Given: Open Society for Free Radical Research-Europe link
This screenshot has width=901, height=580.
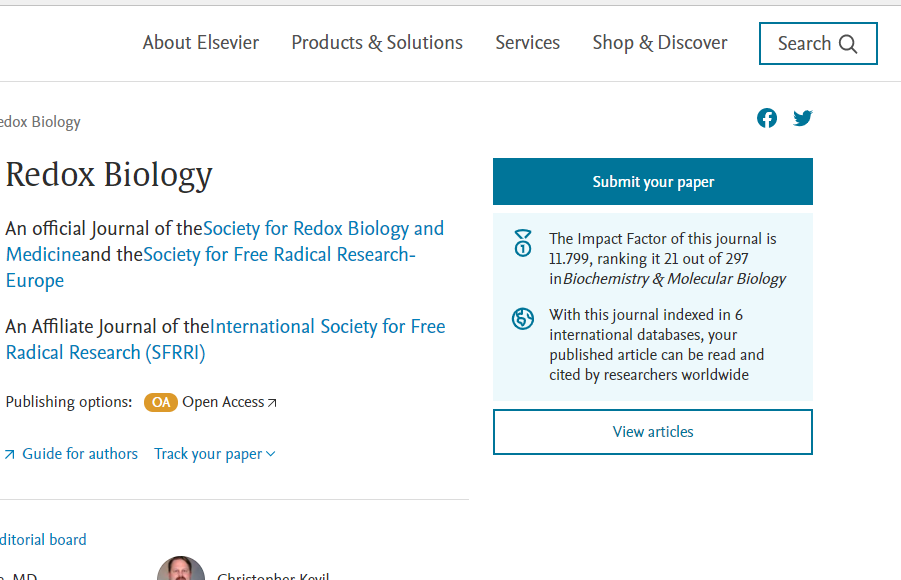Looking at the screenshot, I should pyautogui.click(x=278, y=255).
